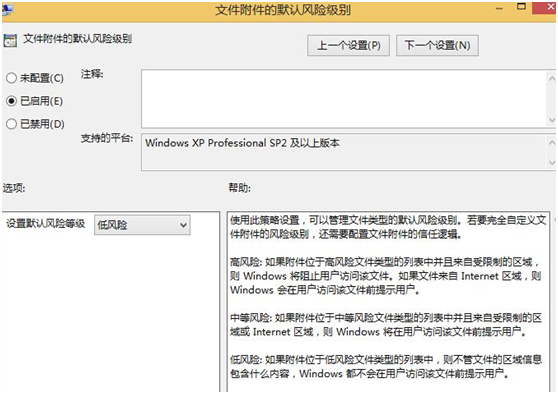This screenshot has height=394, width=558.
Task: Click inside the 注释 comment text box
Action: [x=343, y=99]
